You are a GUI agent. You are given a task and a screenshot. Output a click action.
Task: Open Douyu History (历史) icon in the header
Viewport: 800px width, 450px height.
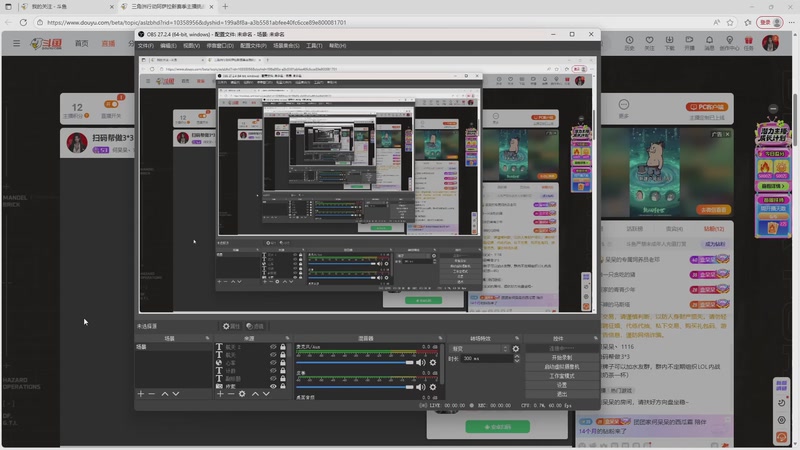click(629, 43)
